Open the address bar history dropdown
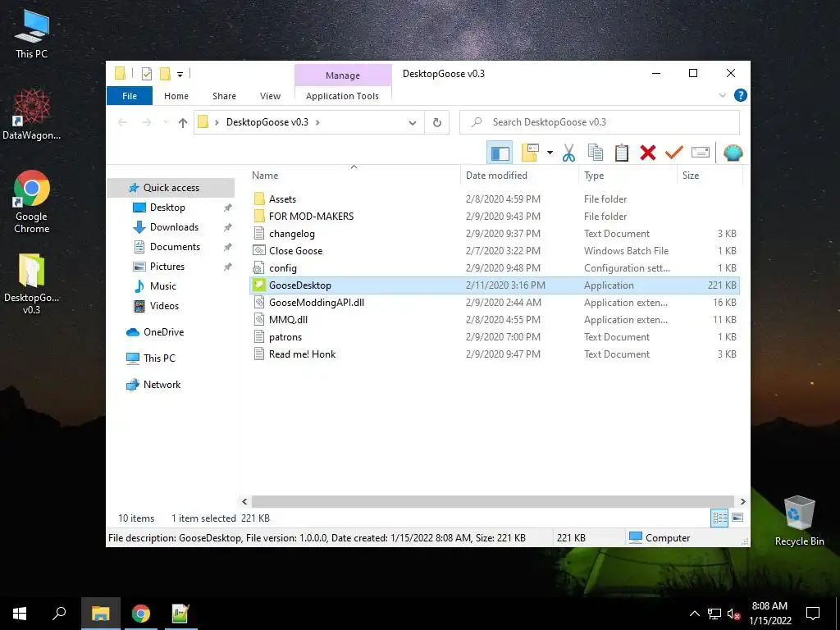The image size is (840, 630). 412,123
